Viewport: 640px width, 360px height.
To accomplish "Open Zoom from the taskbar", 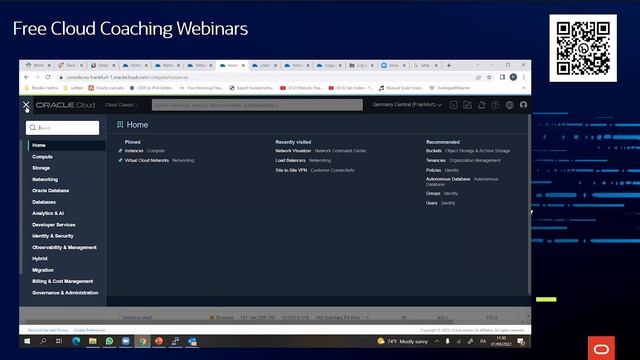I will 126,341.
